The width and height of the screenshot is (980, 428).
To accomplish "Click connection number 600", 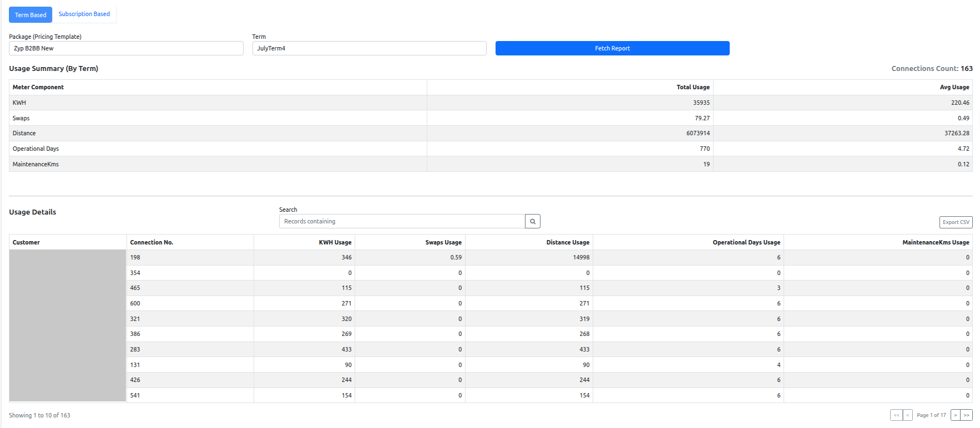I will (x=135, y=303).
